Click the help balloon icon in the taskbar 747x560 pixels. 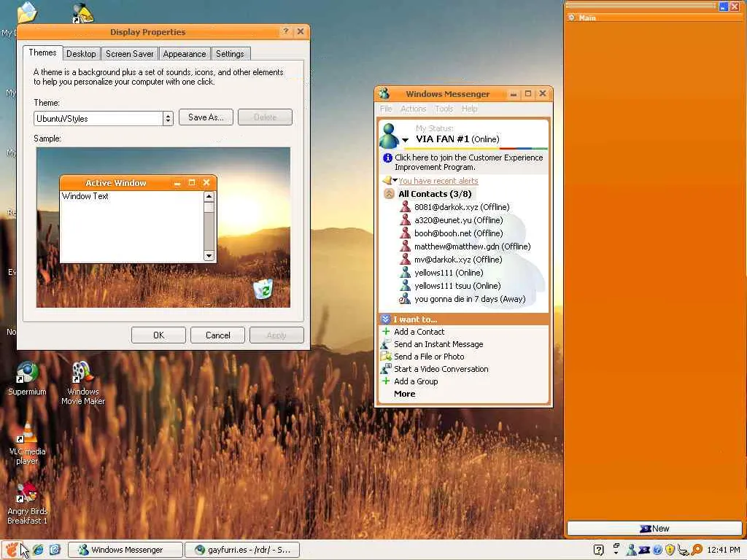click(599, 550)
